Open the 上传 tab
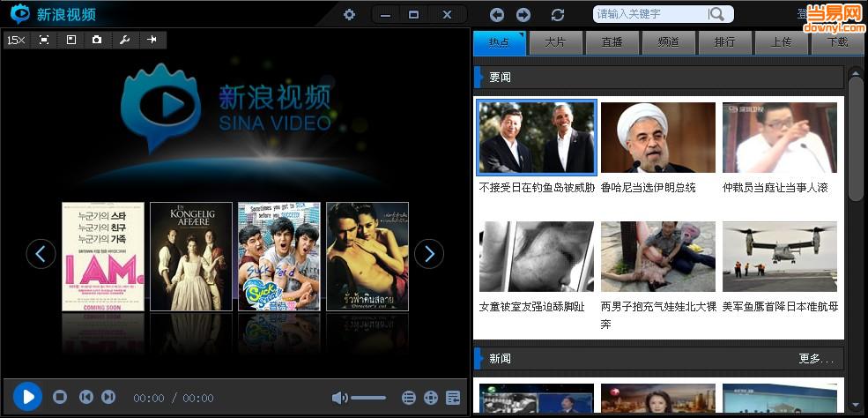 781,42
